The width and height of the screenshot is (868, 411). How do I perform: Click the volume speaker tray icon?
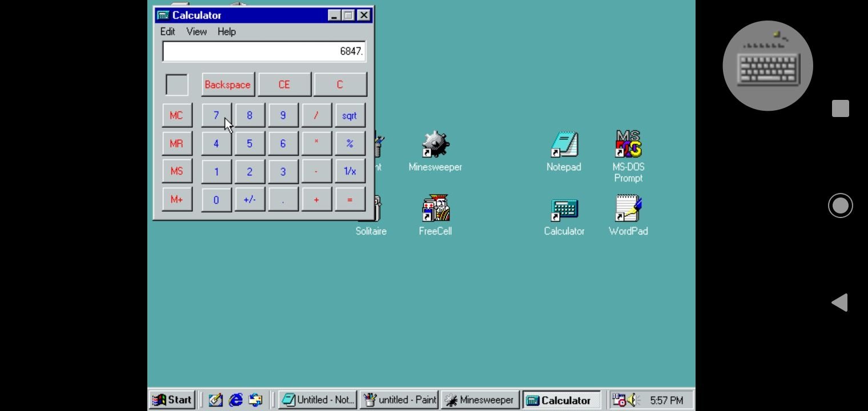[x=632, y=400]
